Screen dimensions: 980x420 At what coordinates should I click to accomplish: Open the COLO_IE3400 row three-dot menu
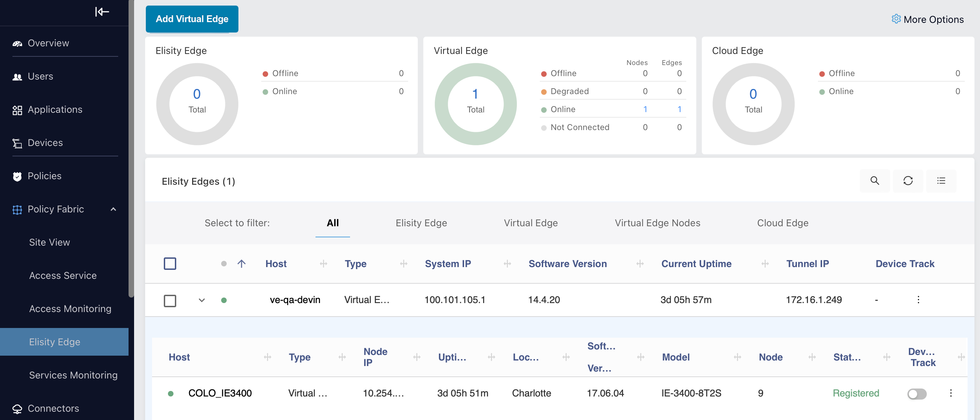951,393
